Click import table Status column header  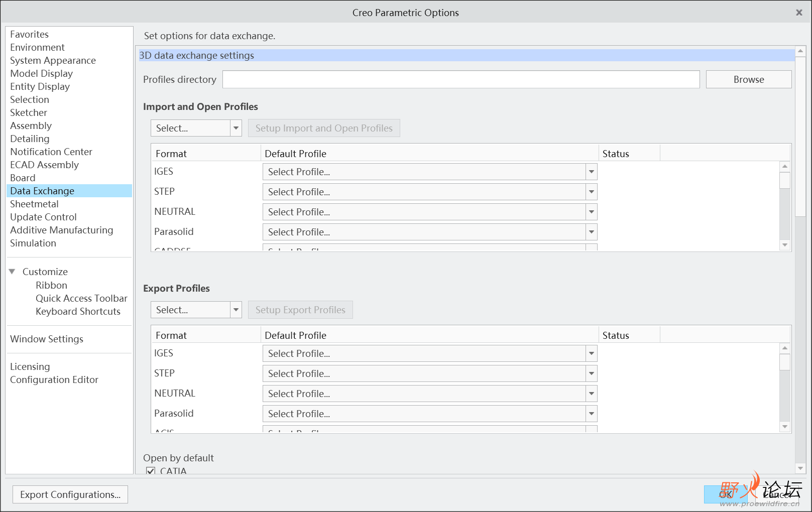pos(629,154)
